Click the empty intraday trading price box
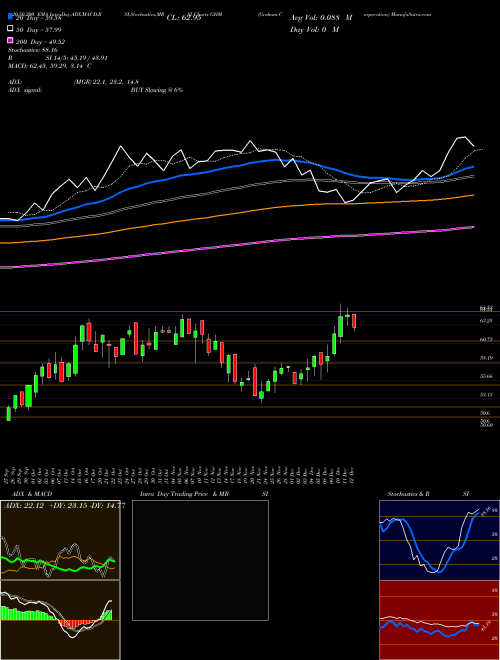The height and width of the screenshot is (660, 500). (200, 560)
